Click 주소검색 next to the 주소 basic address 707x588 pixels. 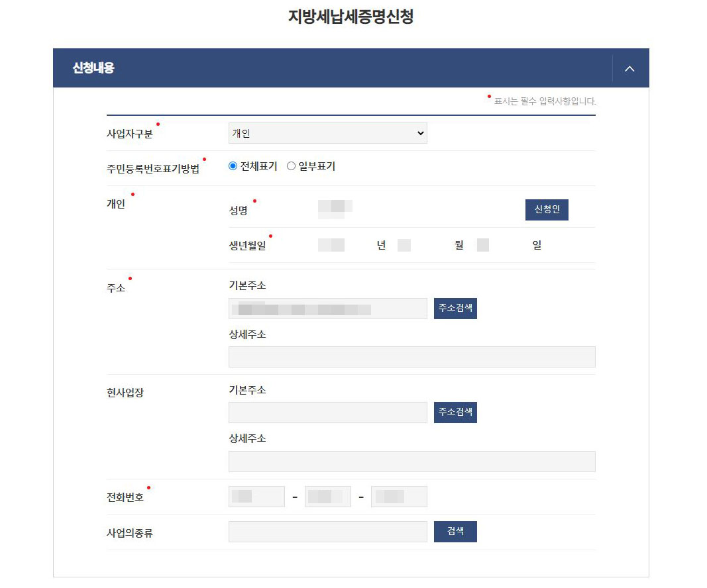(455, 308)
